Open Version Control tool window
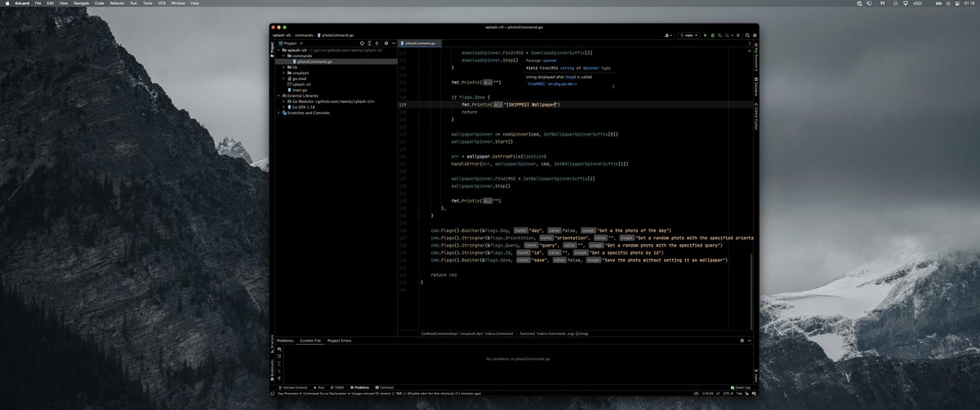The width and height of the screenshot is (980, 410). tap(292, 387)
